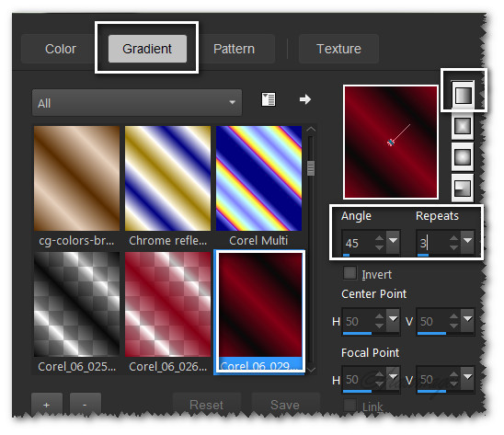Click the right arrow icon beside category
504x435 pixels.
pyautogui.click(x=305, y=99)
